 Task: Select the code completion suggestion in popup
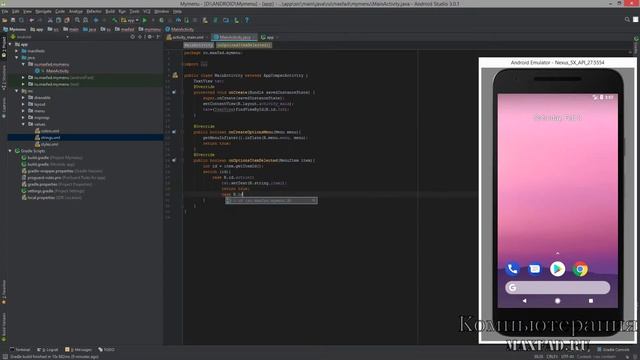pyautogui.click(x=271, y=200)
